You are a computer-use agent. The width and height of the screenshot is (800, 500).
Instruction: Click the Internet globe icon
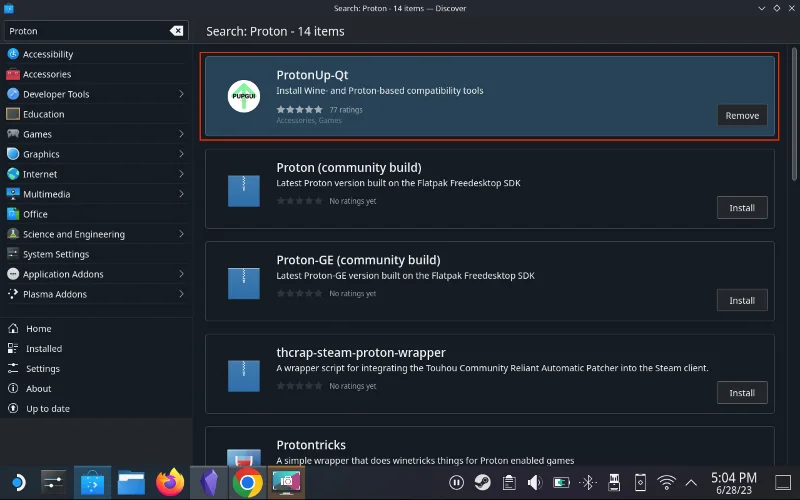(13, 174)
